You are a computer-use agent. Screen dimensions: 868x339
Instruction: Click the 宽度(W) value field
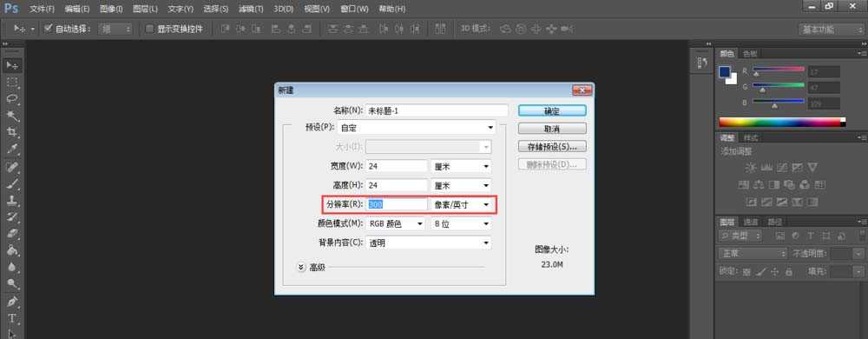tap(397, 166)
